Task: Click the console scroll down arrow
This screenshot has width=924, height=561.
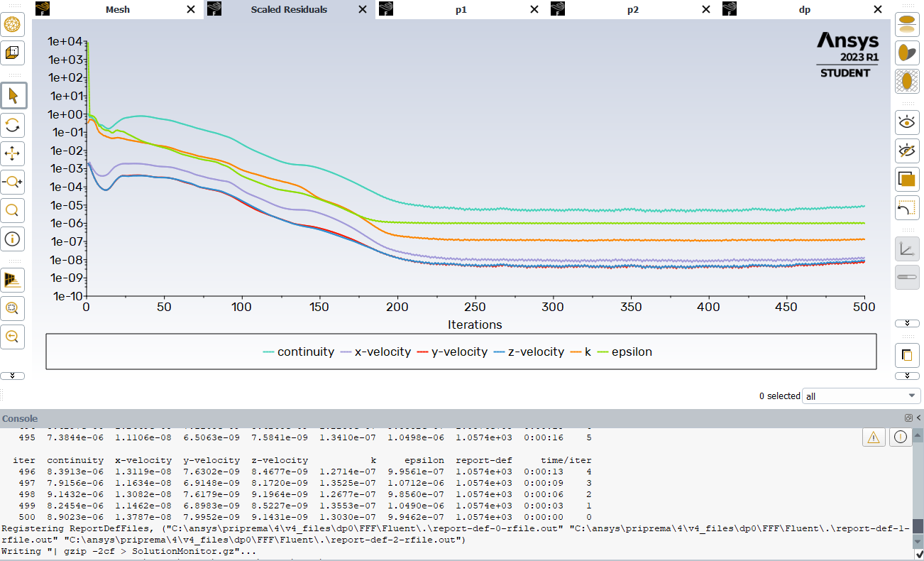Action: 918,543
